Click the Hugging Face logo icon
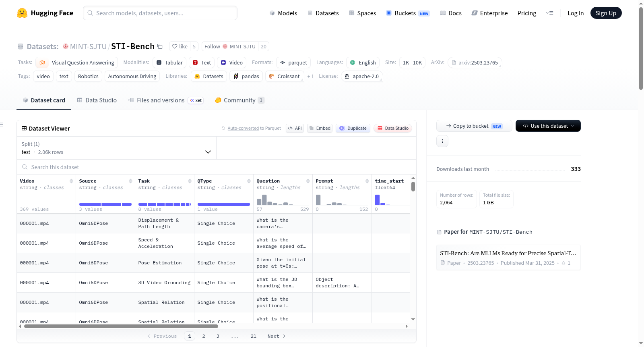The image size is (644, 347). [22, 13]
